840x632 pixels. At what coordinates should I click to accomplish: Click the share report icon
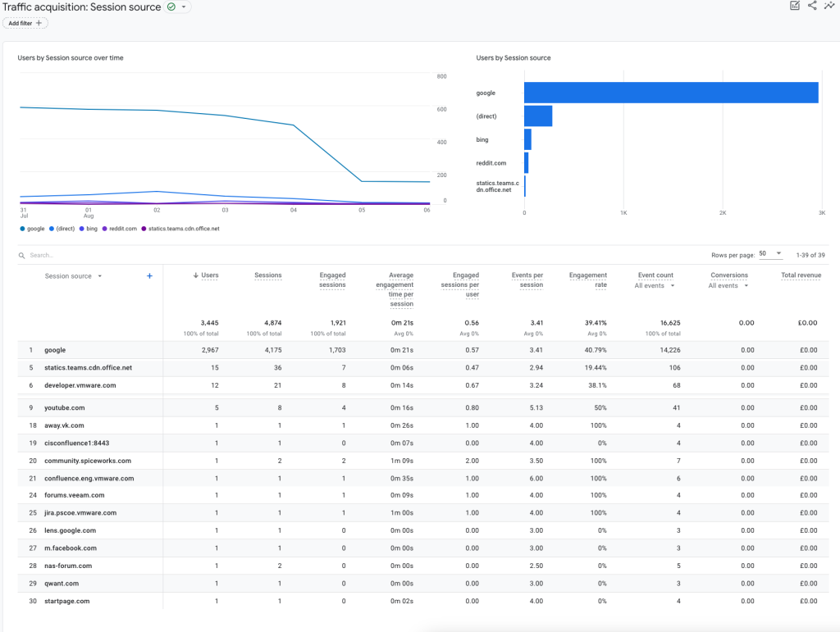tap(812, 6)
